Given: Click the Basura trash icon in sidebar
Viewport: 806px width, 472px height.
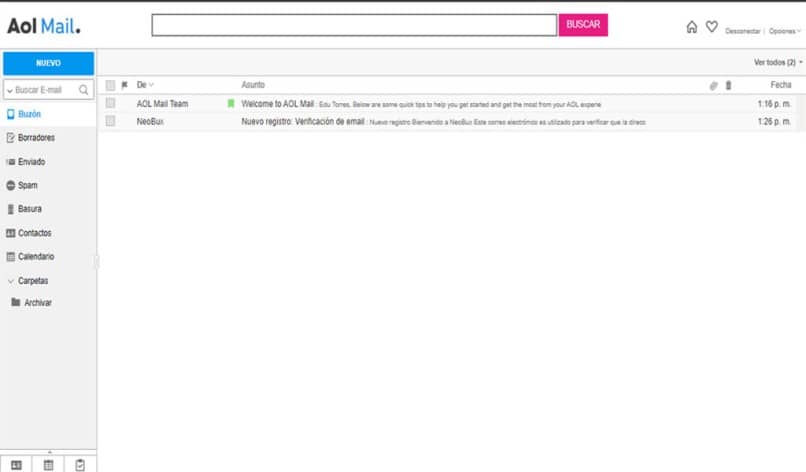Looking at the screenshot, I should 10,209.
